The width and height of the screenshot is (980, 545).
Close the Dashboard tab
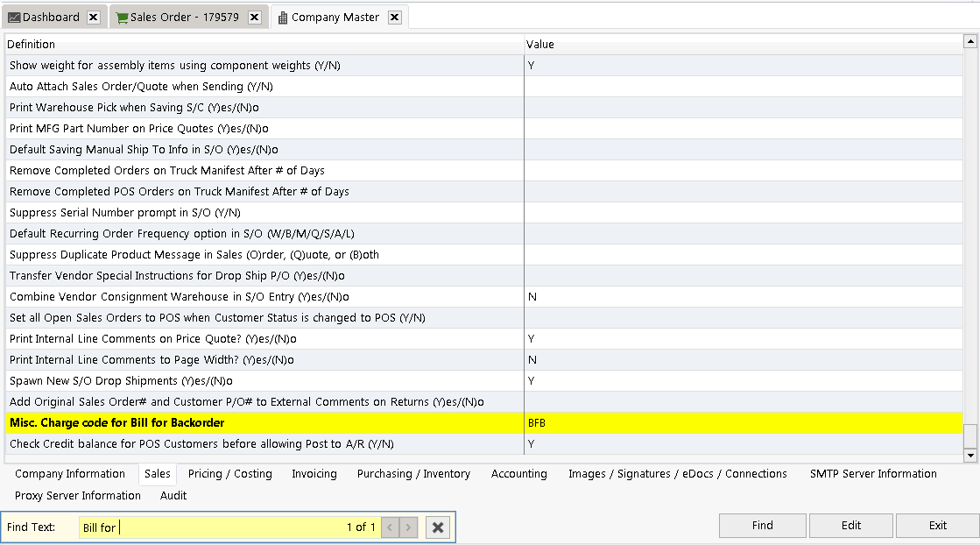click(94, 18)
